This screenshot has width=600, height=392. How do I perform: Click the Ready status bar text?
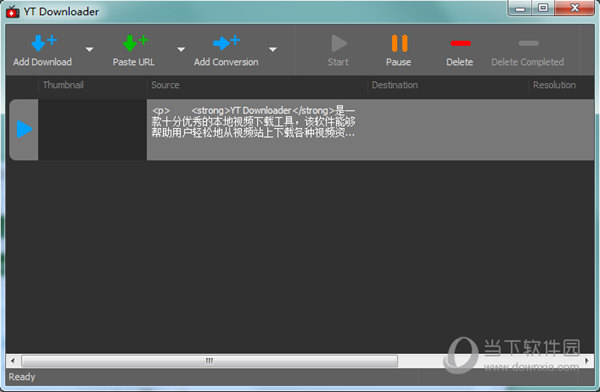click(22, 377)
